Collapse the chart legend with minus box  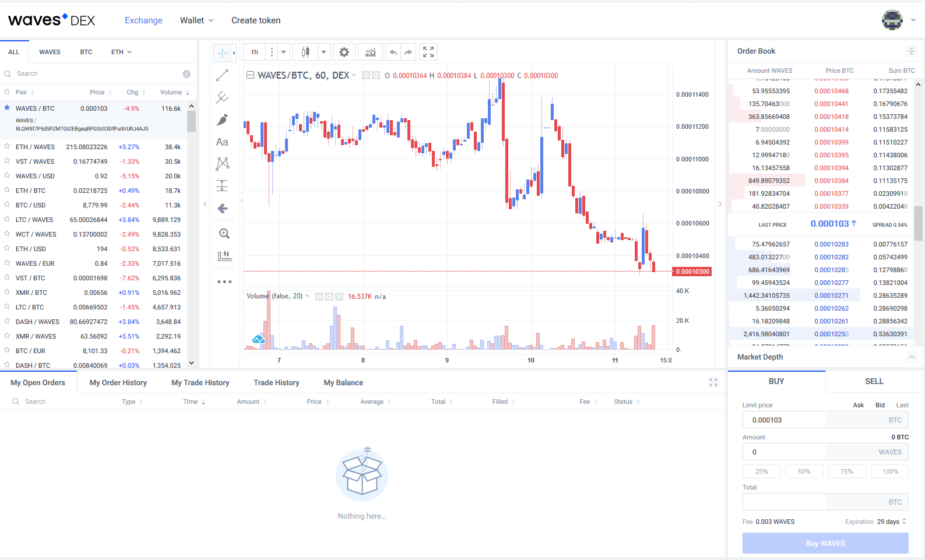tap(250, 75)
